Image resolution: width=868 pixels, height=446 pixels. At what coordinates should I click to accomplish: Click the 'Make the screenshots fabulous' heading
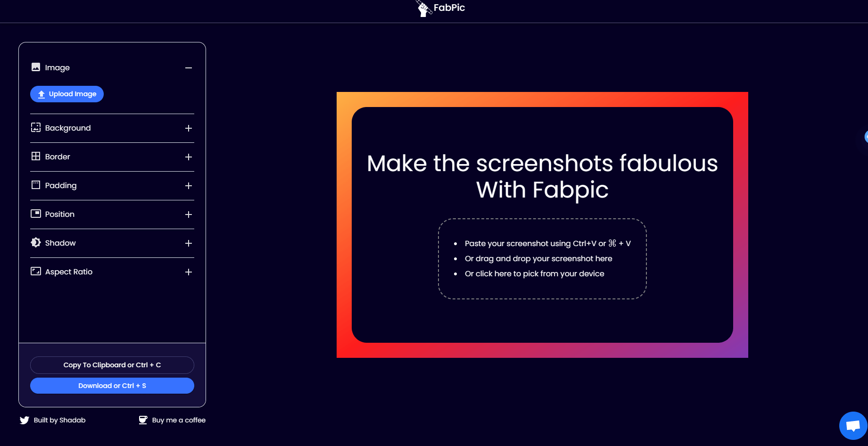542,176
